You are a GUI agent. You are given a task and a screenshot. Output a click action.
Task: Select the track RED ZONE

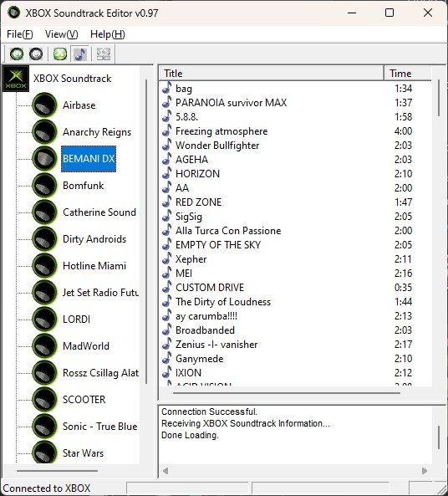[199, 202]
